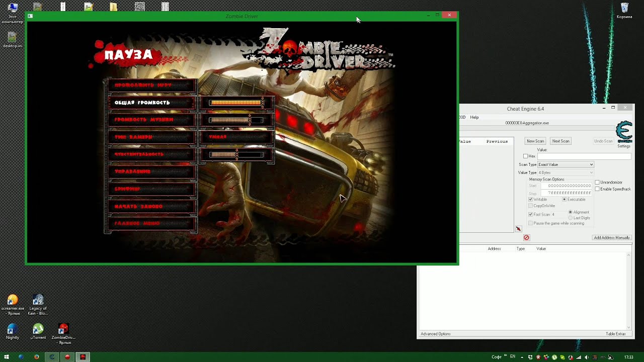Click the scan Value input field
This screenshot has width=644, height=362.
pos(584,156)
